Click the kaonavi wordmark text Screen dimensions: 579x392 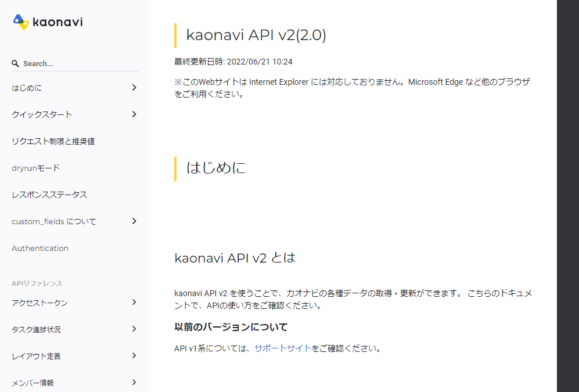57,22
